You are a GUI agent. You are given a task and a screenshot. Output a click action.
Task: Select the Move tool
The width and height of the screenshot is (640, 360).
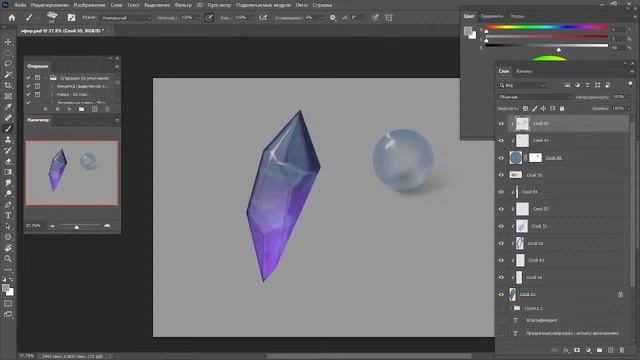click(8, 42)
